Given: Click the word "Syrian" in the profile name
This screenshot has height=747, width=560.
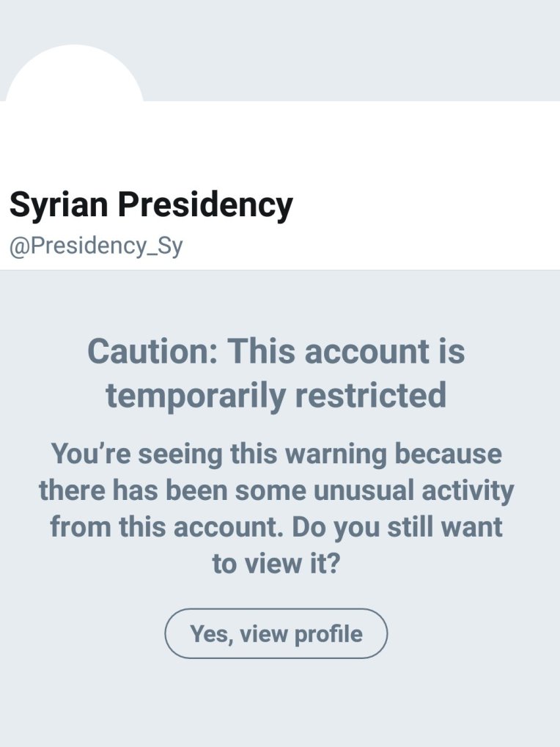Looking at the screenshot, I should pos(58,205).
